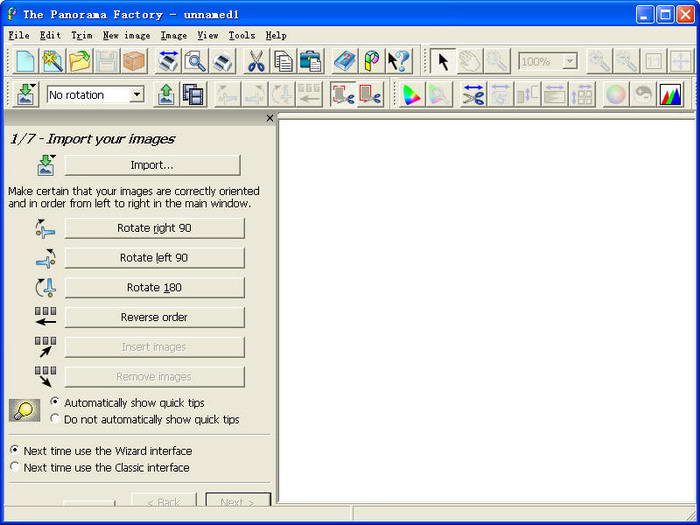Viewport: 700px width, 525px height.
Task: Open the Tools menu
Action: pyautogui.click(x=242, y=35)
